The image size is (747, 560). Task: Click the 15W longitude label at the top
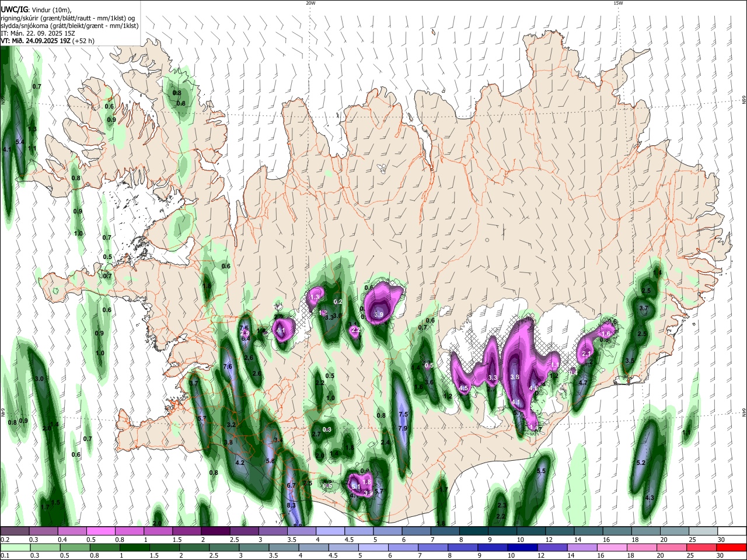[x=618, y=3]
